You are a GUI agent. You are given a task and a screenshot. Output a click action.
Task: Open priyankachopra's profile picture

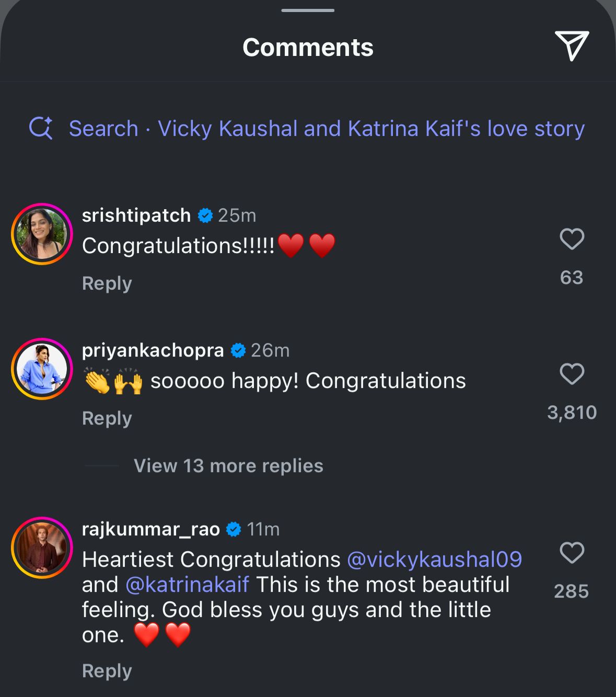42,369
